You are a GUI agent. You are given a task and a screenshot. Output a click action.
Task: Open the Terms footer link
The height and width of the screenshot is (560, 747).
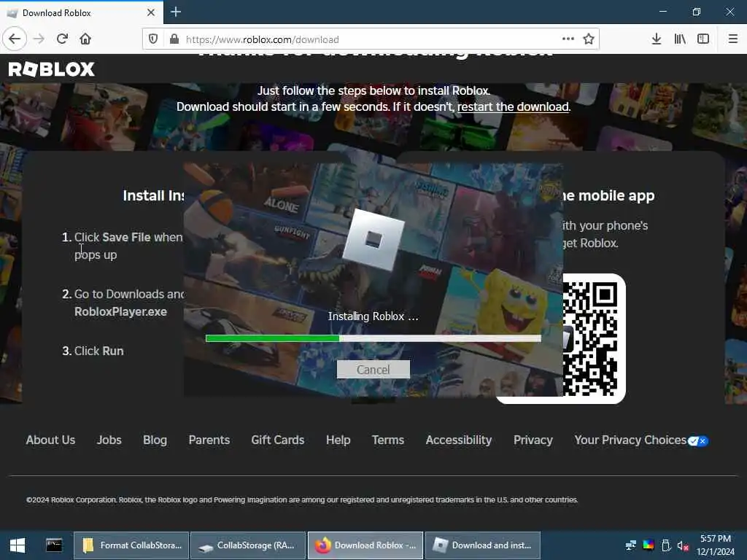click(388, 440)
